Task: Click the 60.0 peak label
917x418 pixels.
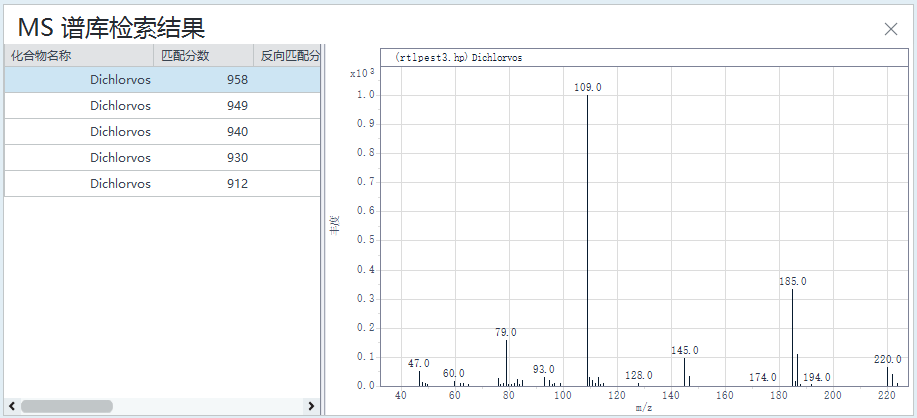Action: 454,373
